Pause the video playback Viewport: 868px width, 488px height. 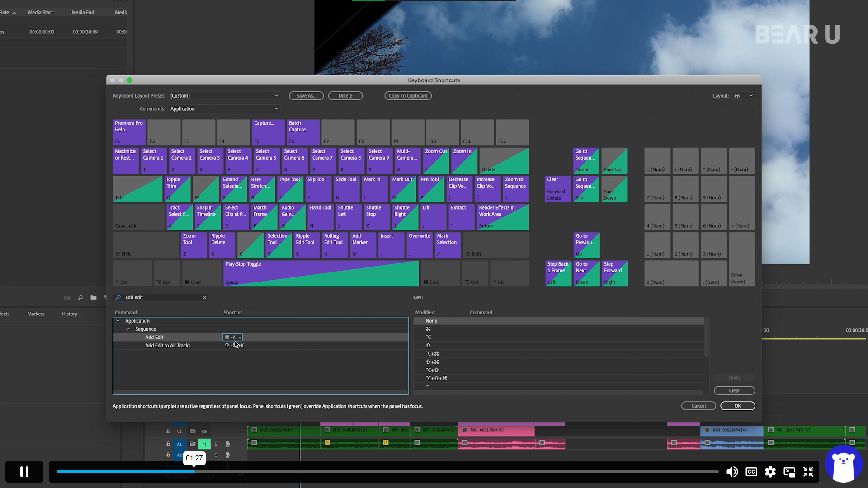click(x=24, y=472)
